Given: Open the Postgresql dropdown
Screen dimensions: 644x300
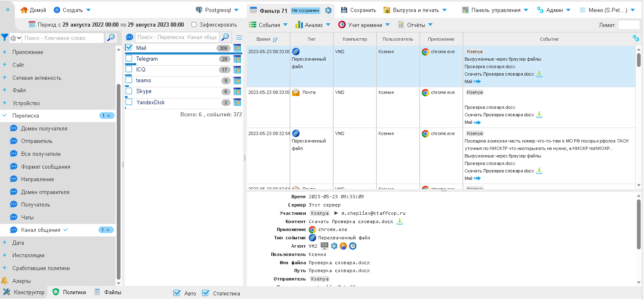Looking at the screenshot, I should pos(217,10).
